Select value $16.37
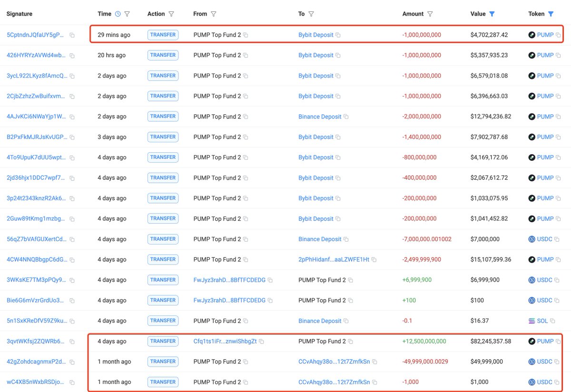 tap(480, 321)
